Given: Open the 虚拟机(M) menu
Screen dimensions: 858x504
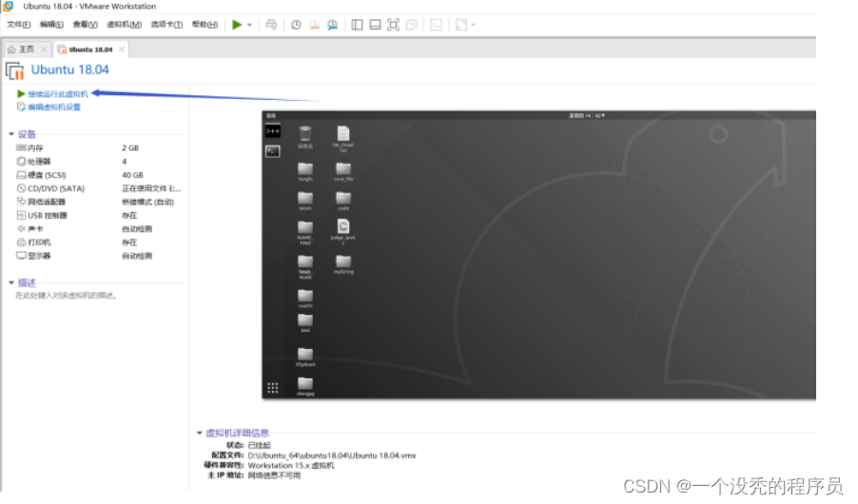Looking at the screenshot, I should (x=125, y=25).
